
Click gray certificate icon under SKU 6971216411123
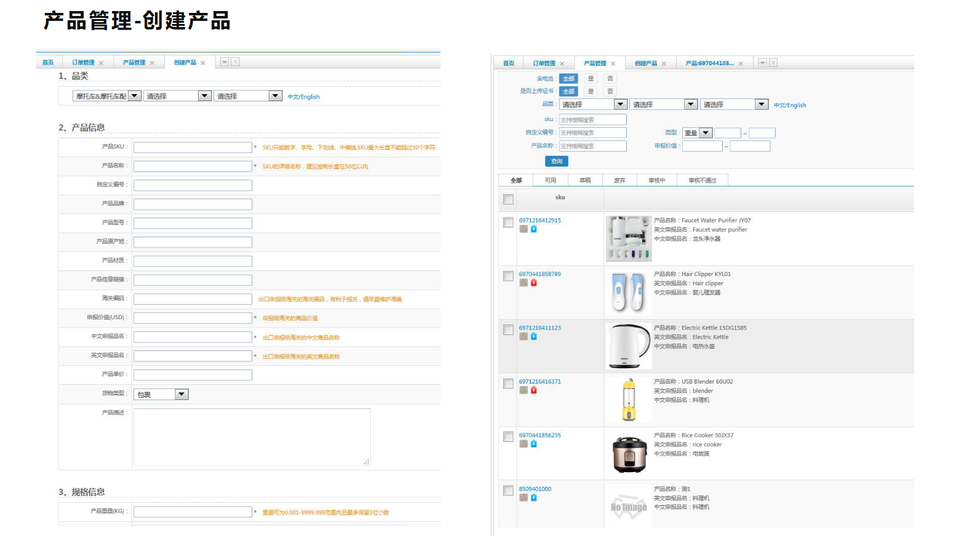[524, 336]
